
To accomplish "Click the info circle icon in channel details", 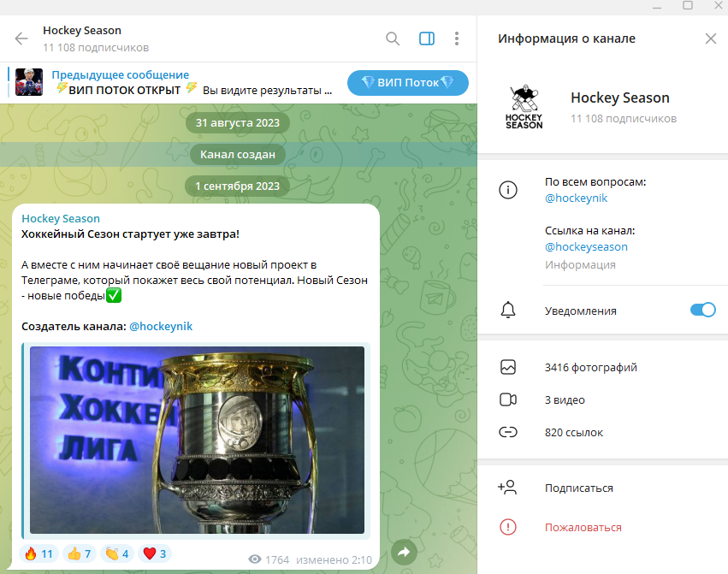I will pos(508,190).
